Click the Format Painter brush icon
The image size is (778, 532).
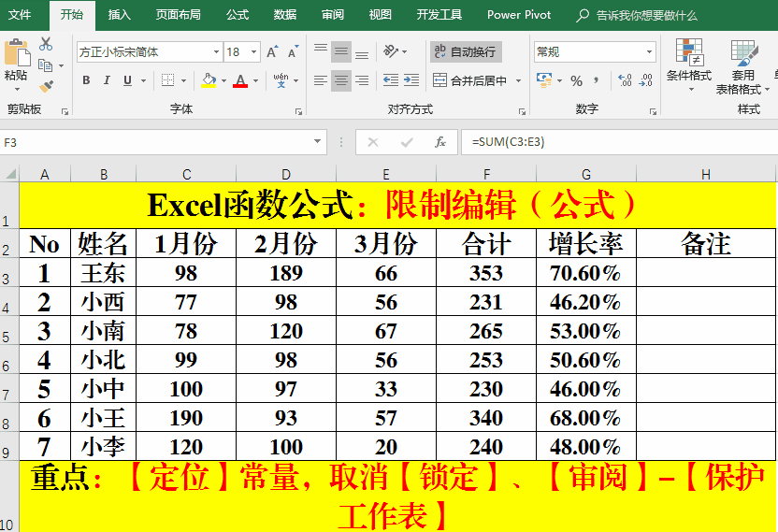[x=46, y=86]
